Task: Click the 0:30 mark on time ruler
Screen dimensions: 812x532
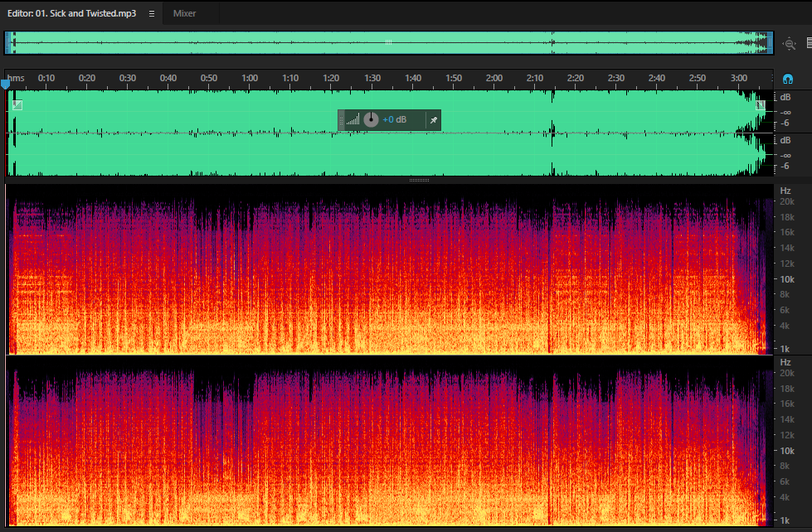Action: pyautogui.click(x=128, y=78)
